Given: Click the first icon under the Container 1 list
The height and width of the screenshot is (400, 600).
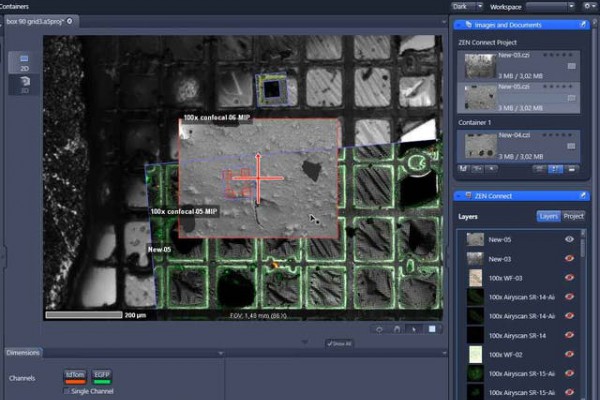Looking at the screenshot, I should tap(463, 169).
